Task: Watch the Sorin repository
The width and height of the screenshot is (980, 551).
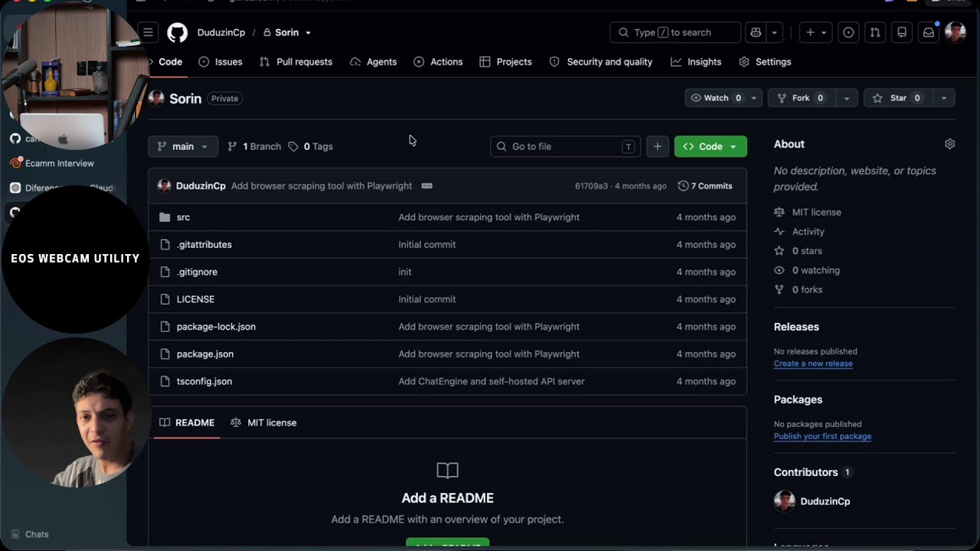Action: tap(715, 98)
